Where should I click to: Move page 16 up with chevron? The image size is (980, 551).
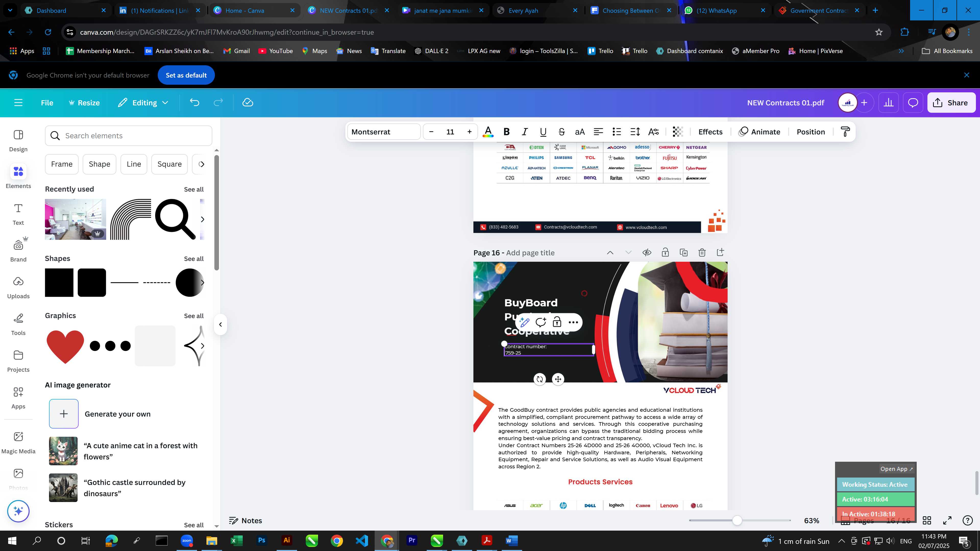tap(610, 253)
